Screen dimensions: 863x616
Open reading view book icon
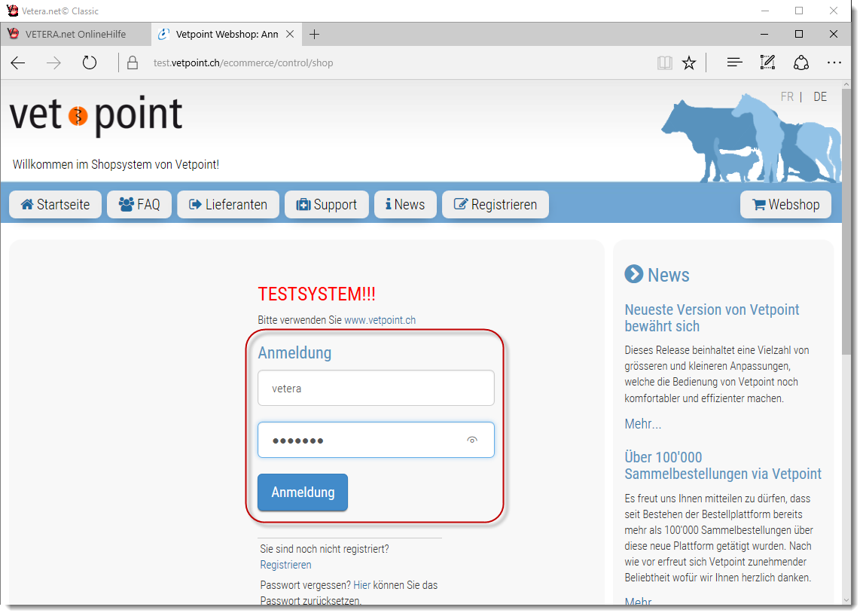point(664,63)
